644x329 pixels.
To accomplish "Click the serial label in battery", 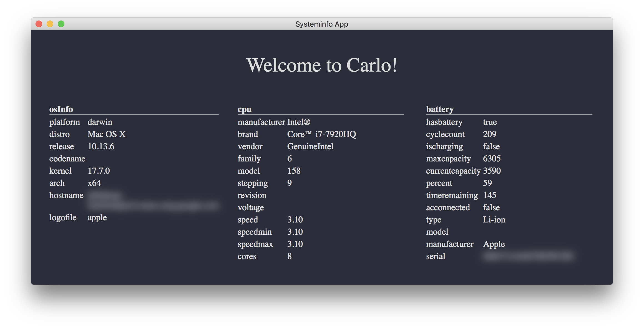I will 436,256.
